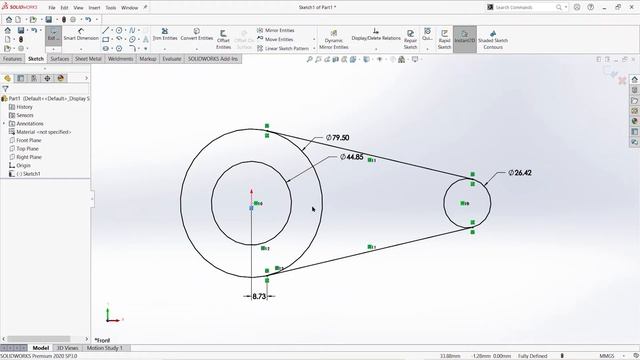Open the Quick Snaps tool

427,34
